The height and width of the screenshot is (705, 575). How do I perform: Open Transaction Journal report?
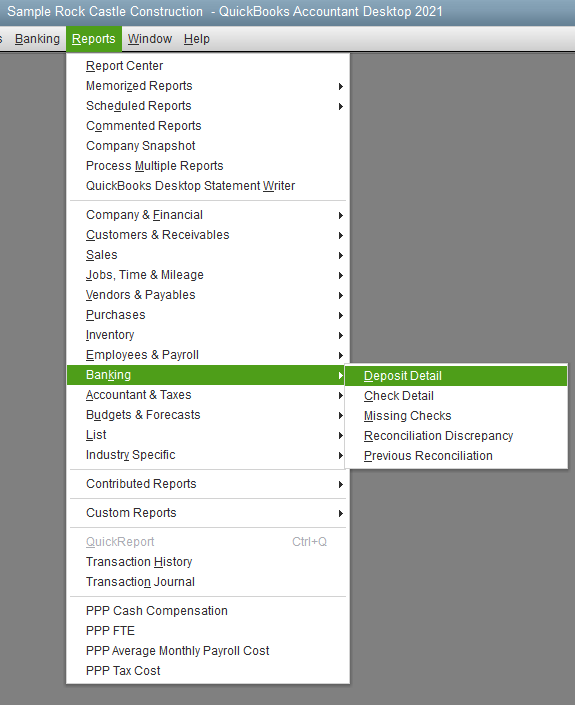point(208,582)
